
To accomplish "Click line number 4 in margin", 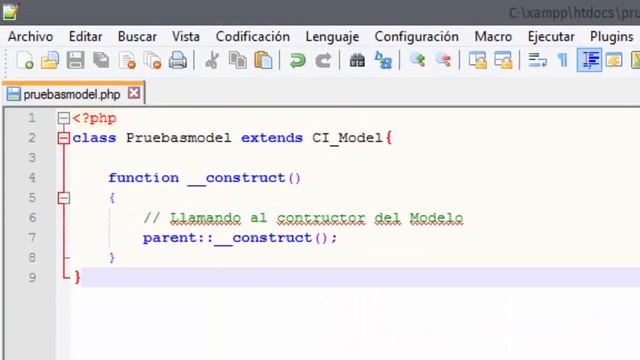I will click(32, 178).
